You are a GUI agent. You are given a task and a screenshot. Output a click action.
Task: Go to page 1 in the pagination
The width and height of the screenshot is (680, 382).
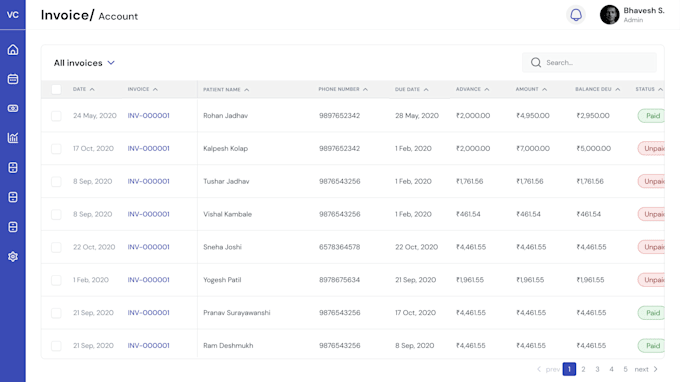tap(569, 369)
